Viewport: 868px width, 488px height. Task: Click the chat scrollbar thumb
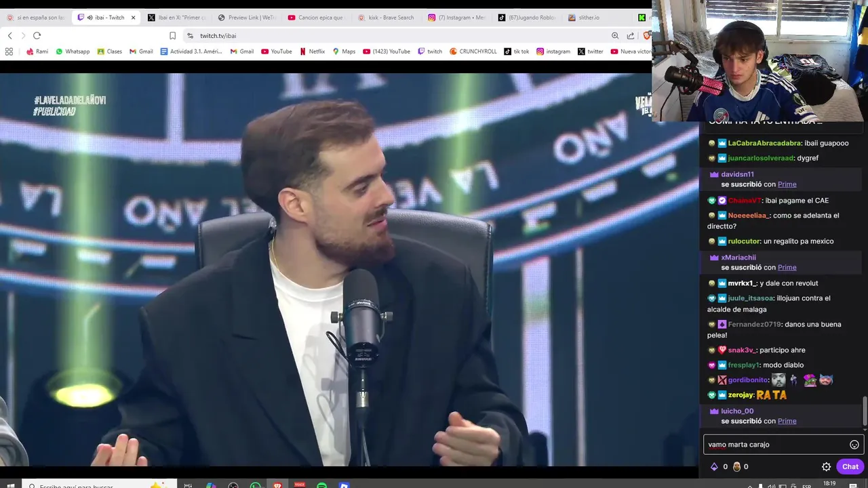(864, 411)
